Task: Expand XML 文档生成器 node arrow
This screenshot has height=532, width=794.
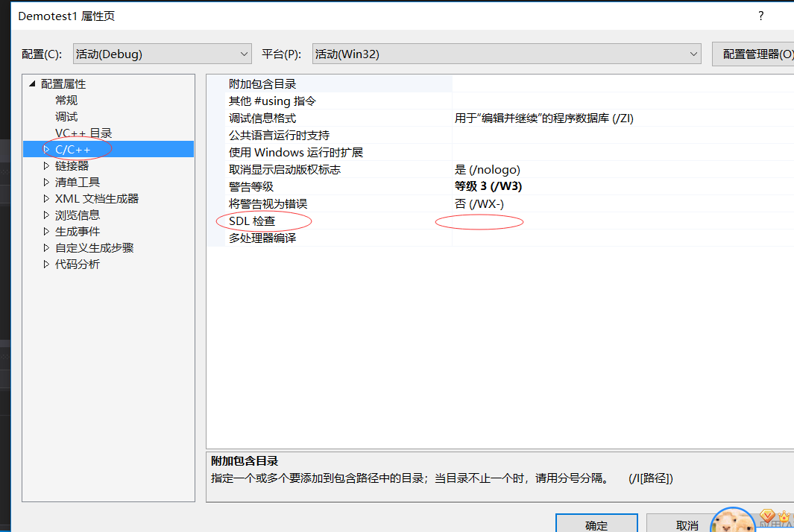Action: coord(46,198)
